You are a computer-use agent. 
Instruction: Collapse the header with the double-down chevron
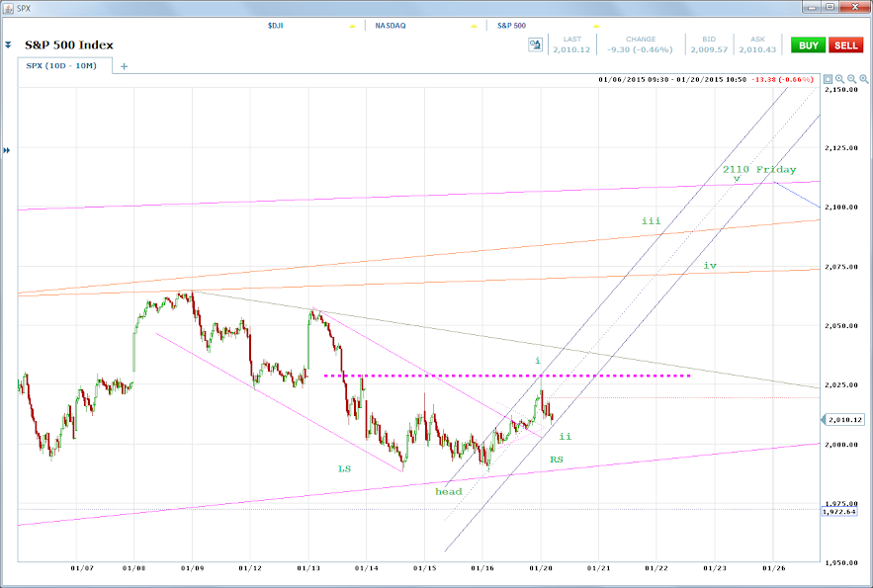point(8,45)
